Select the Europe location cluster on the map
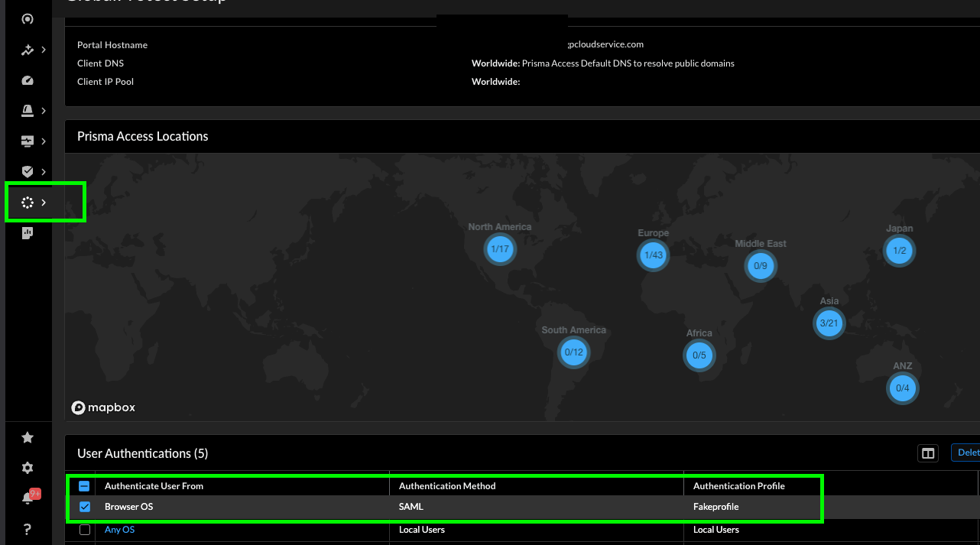Image resolution: width=980 pixels, height=545 pixels. [653, 255]
